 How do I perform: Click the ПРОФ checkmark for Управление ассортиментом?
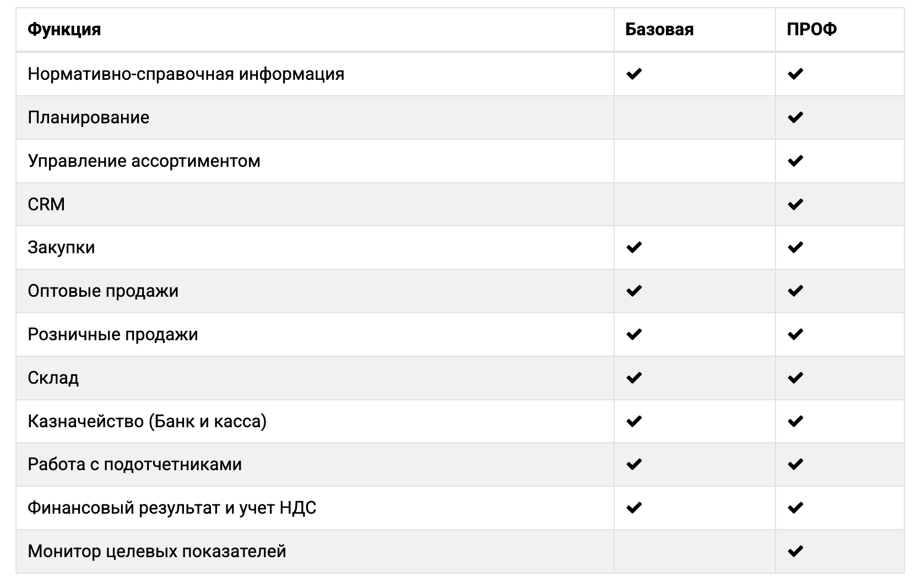coord(795,161)
